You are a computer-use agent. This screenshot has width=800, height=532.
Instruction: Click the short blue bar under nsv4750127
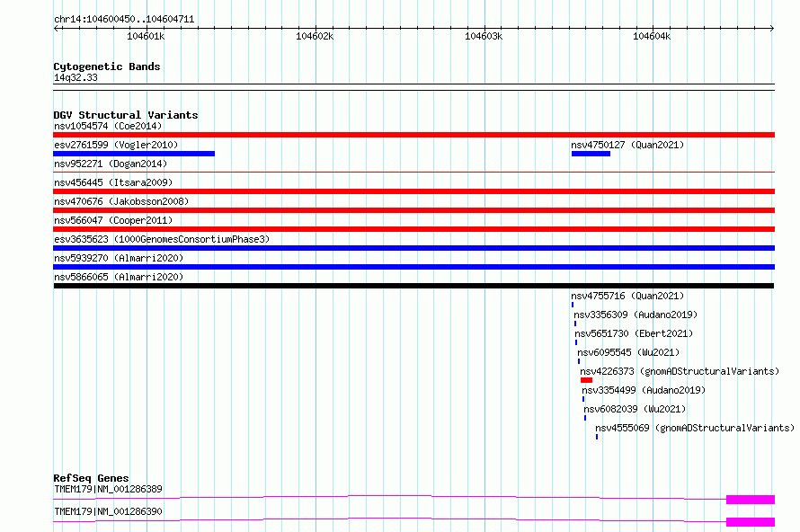coord(591,154)
